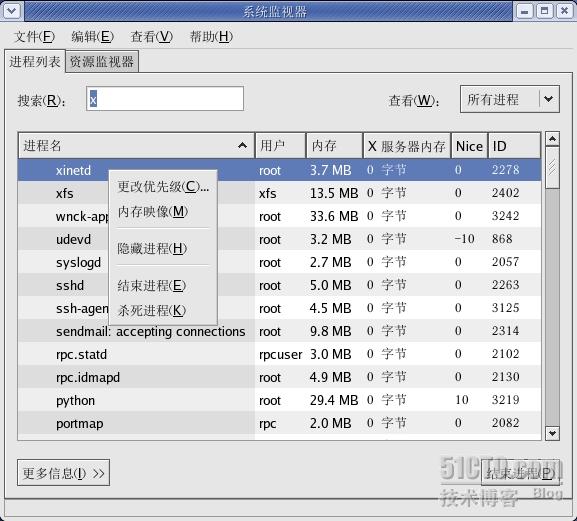Image resolution: width=577 pixels, height=521 pixels.
Task: Select the sendmail: accepting connections row
Action: (x=280, y=331)
